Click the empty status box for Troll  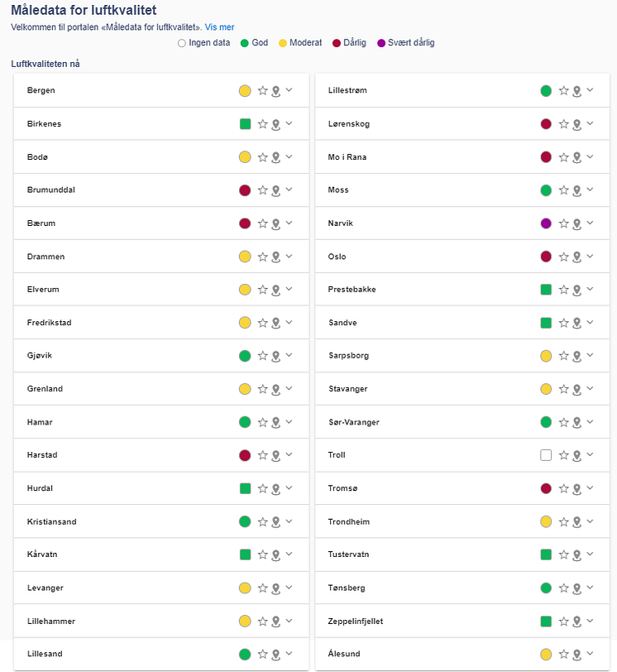[x=546, y=455]
